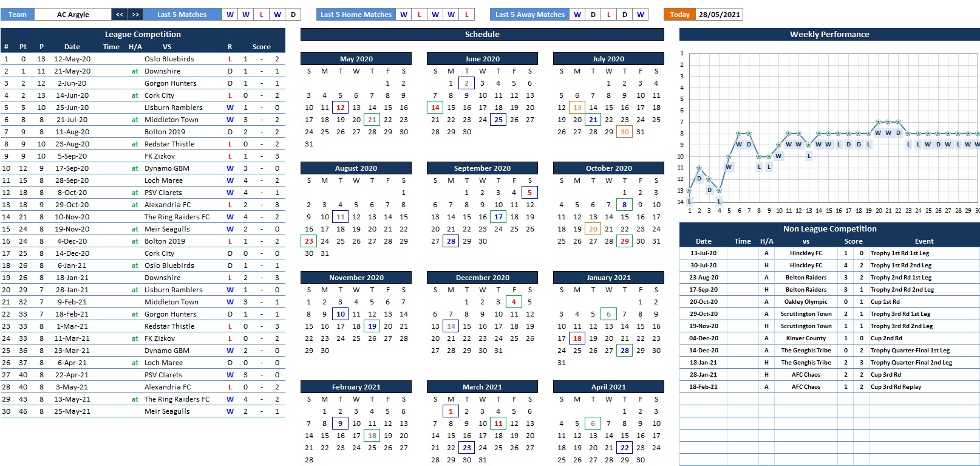Select the 25-May-21 date in row 30
Viewport: 980px width, 466px height.
(x=72, y=411)
